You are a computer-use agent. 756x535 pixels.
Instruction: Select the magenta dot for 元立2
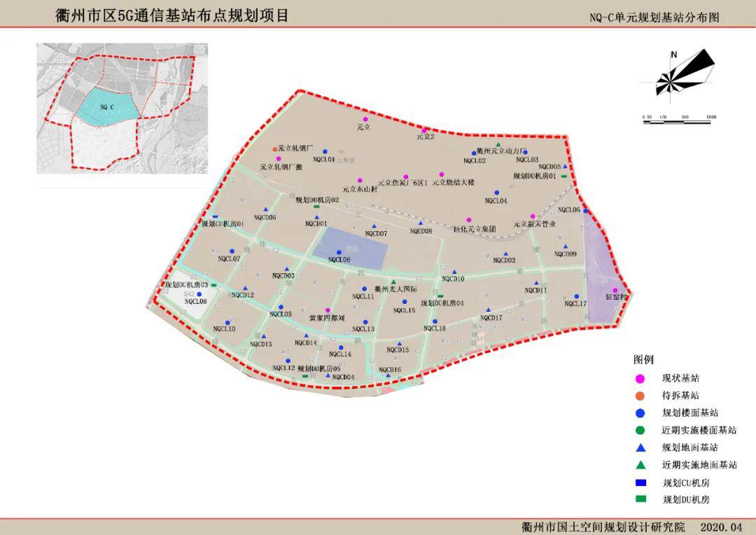pos(424,131)
